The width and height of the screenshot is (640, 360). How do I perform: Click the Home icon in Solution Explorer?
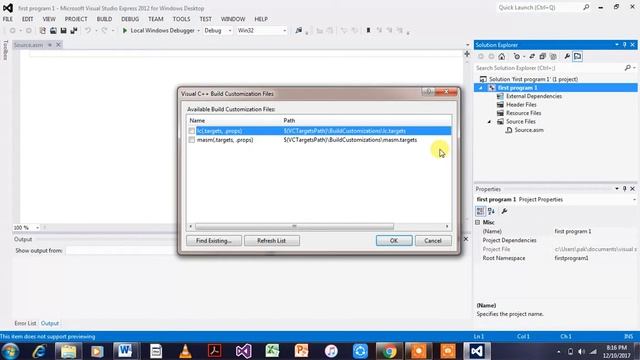[502, 57]
